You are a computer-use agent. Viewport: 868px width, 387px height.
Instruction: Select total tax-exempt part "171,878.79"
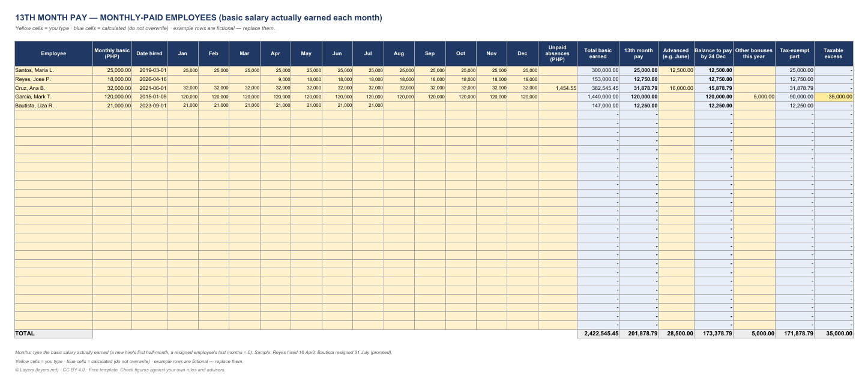795,333
